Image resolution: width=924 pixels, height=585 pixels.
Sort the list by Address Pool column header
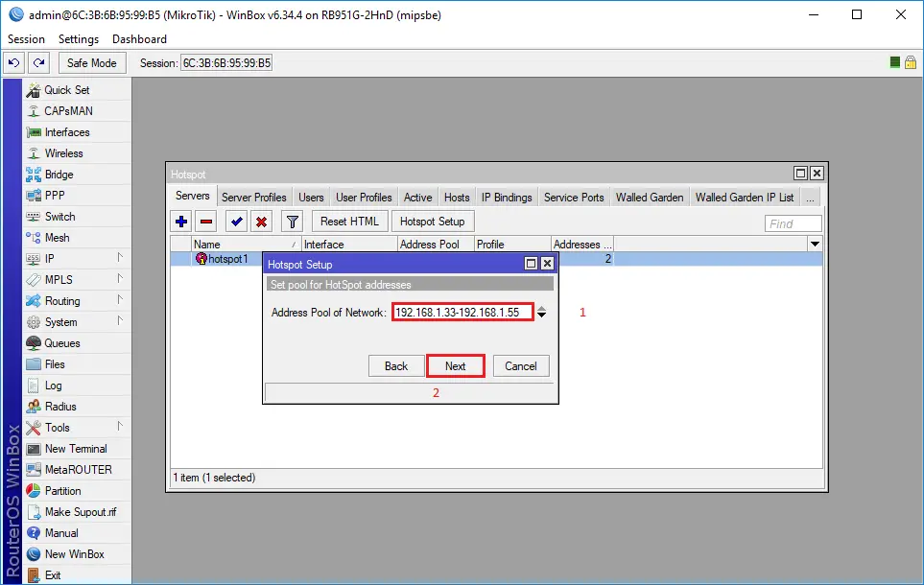436,245
